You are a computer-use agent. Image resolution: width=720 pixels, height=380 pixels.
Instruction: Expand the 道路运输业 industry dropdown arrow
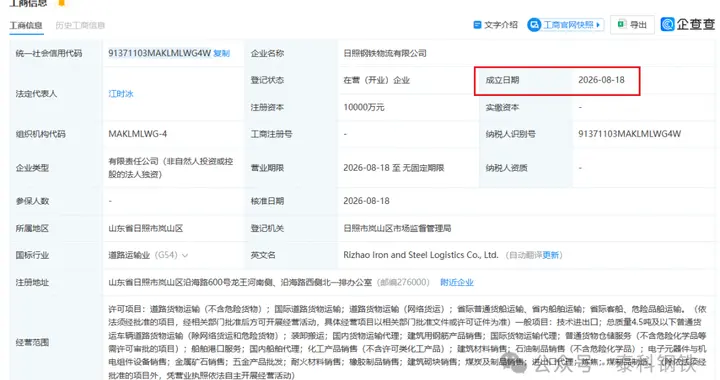point(185,255)
